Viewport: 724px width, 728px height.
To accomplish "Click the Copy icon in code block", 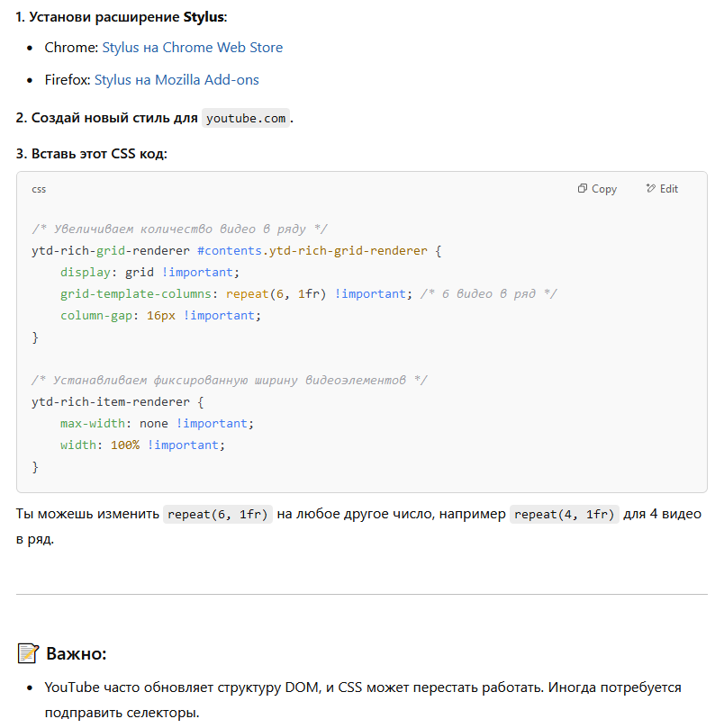I will pyautogui.click(x=583, y=188).
